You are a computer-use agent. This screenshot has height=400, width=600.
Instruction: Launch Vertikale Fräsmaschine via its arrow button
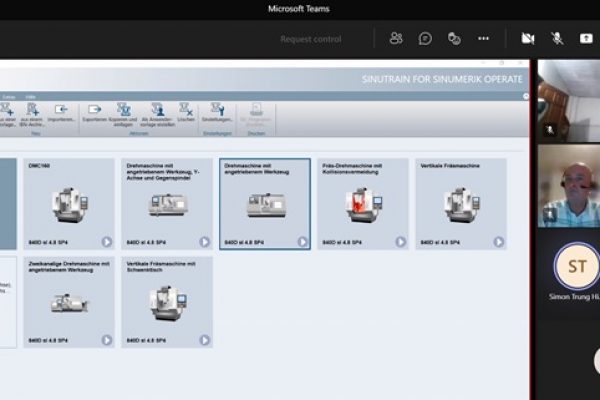point(498,241)
